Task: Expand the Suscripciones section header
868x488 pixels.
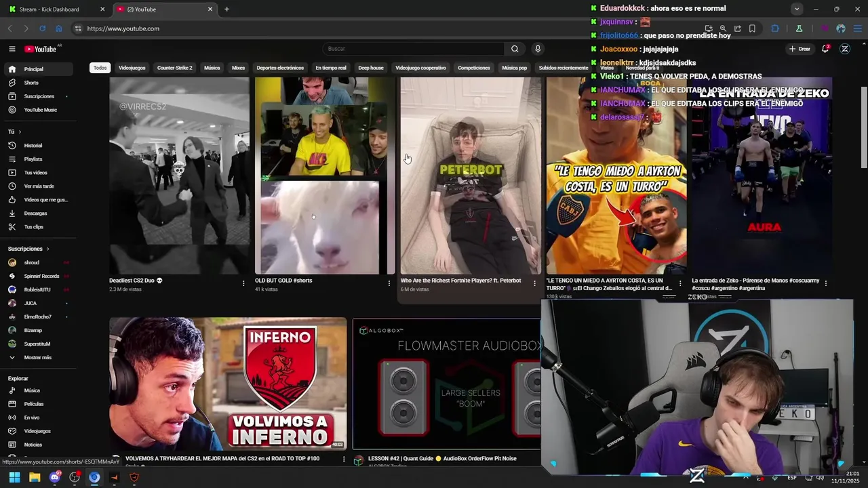Action: pyautogui.click(x=29, y=249)
